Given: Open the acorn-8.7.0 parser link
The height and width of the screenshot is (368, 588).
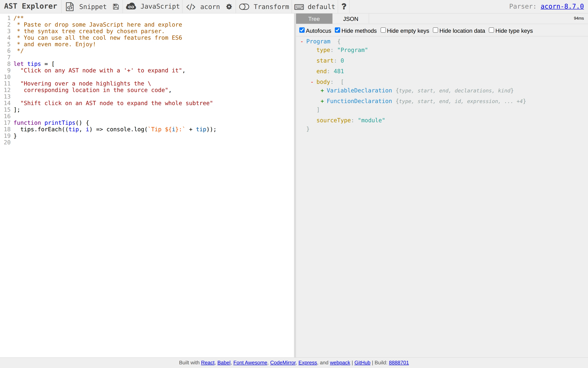Looking at the screenshot, I should (x=562, y=6).
